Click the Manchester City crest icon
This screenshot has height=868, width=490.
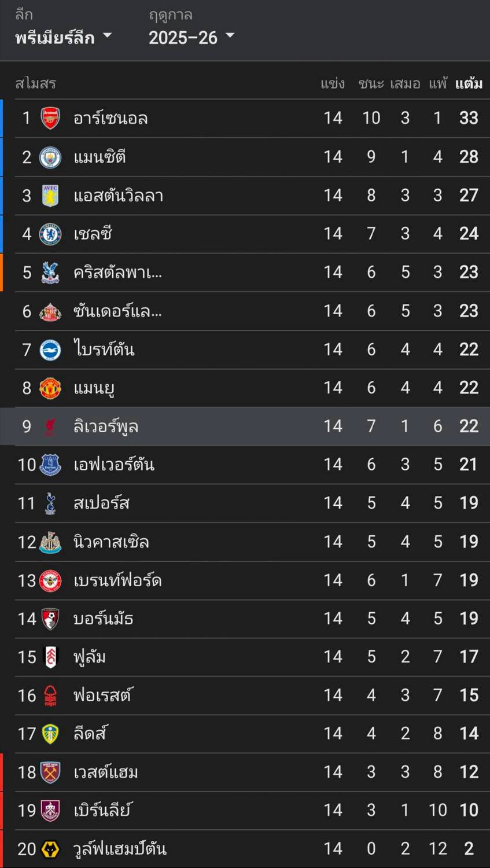[50, 157]
